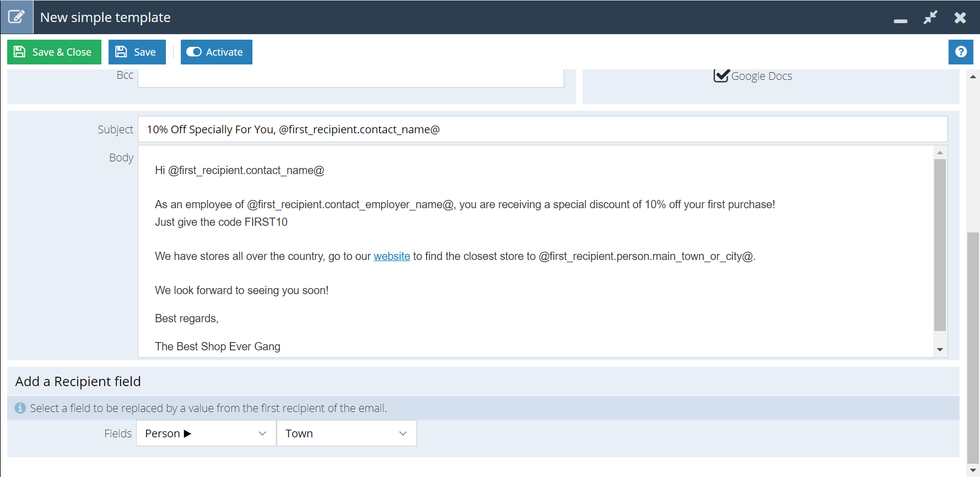The image size is (980, 477).
Task: Restore window size with the shrink arrows icon
Action: tap(930, 18)
